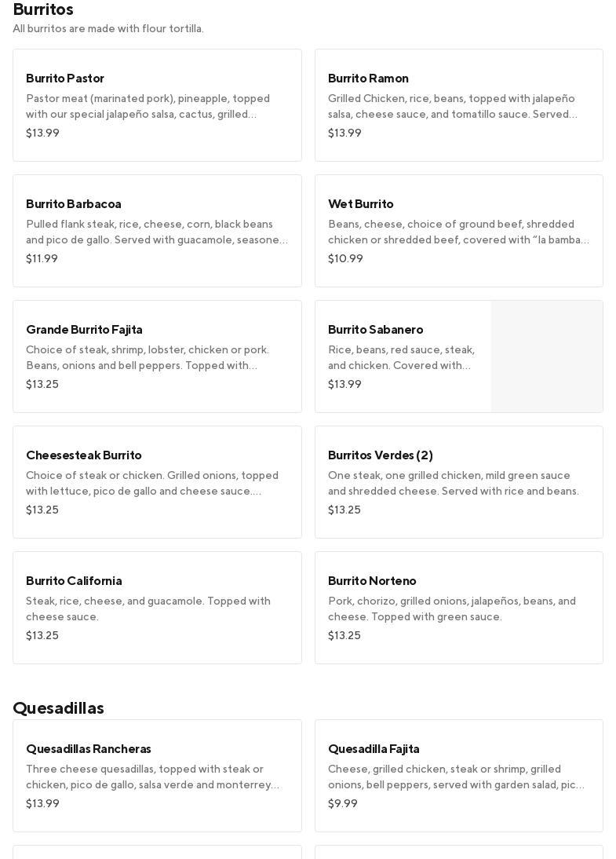Image resolution: width=616 pixels, height=859 pixels.
Task: Open the Quesadilla Fajita item
Action: [458, 776]
